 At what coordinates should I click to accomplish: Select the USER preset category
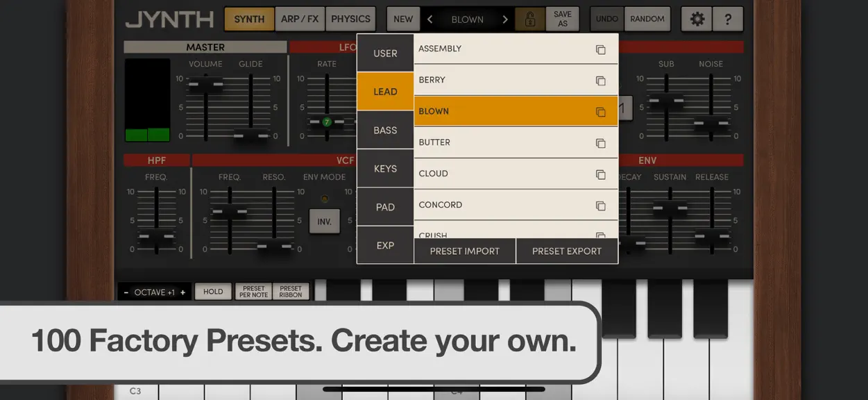[x=385, y=53]
